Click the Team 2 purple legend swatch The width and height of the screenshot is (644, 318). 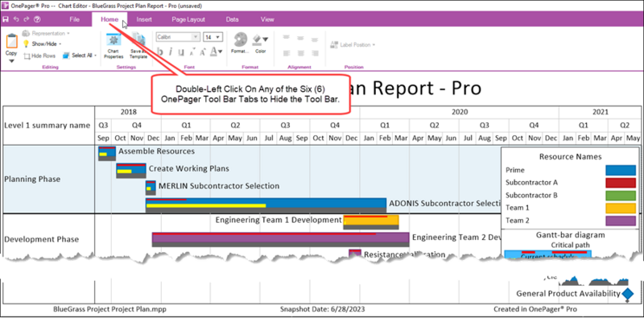click(x=621, y=221)
